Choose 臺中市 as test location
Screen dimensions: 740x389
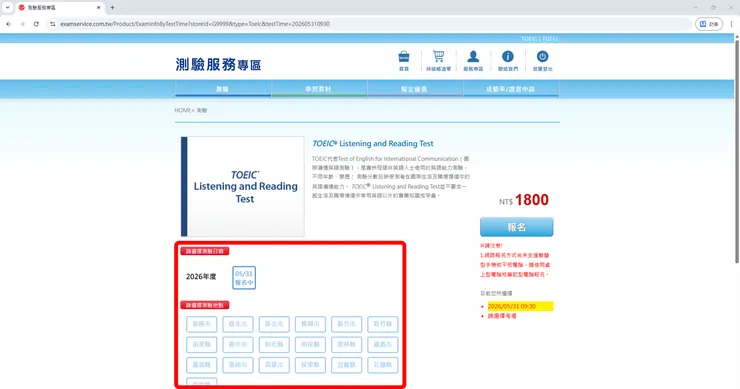pyautogui.click(x=238, y=345)
